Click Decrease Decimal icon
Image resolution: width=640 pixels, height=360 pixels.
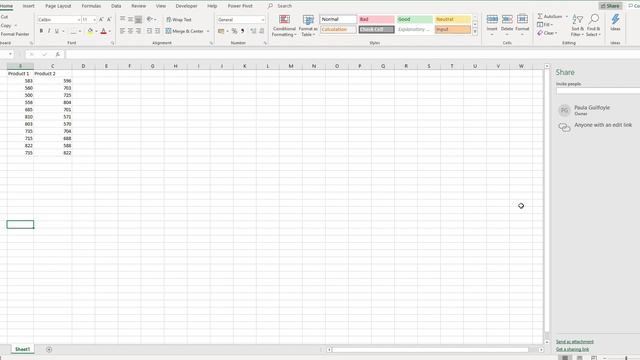pos(262,31)
